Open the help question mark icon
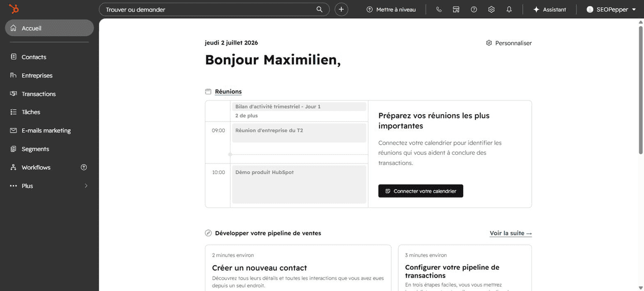Screen dimensions: 644x291 [x=474, y=9]
